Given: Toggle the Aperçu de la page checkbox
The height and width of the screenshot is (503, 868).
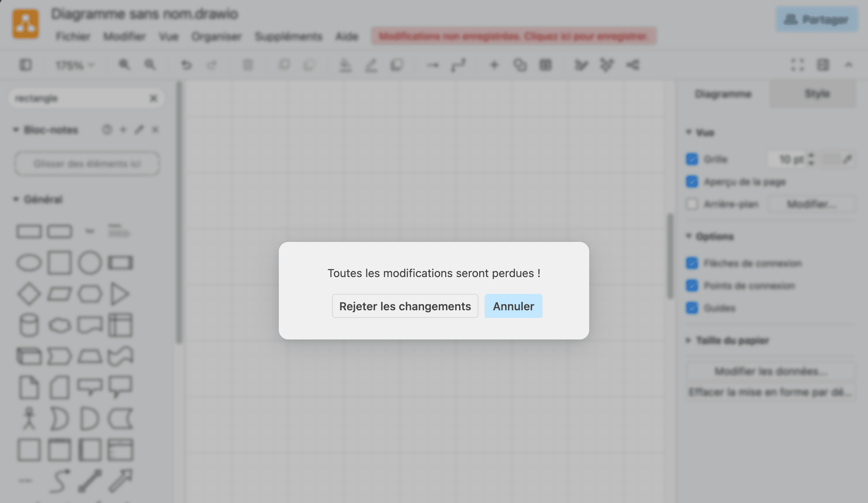Looking at the screenshot, I should point(692,182).
